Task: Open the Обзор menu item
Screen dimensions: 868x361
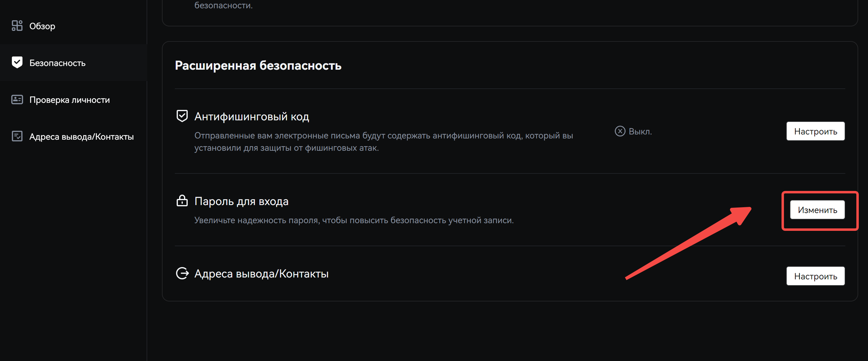Action: 42,26
